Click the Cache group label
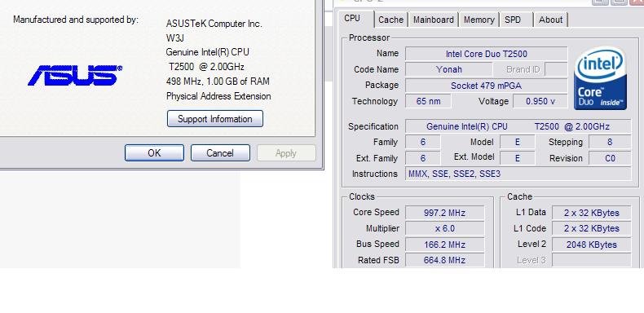Viewport: 644px width, 313px height. click(519, 196)
